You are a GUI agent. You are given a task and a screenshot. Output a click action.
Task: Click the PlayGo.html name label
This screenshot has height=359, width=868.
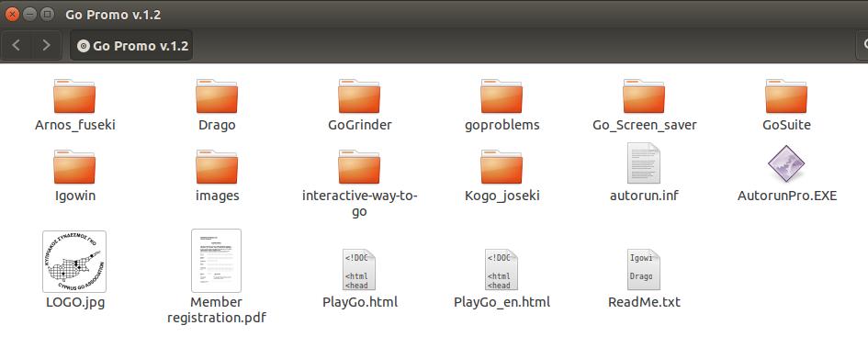(x=360, y=303)
